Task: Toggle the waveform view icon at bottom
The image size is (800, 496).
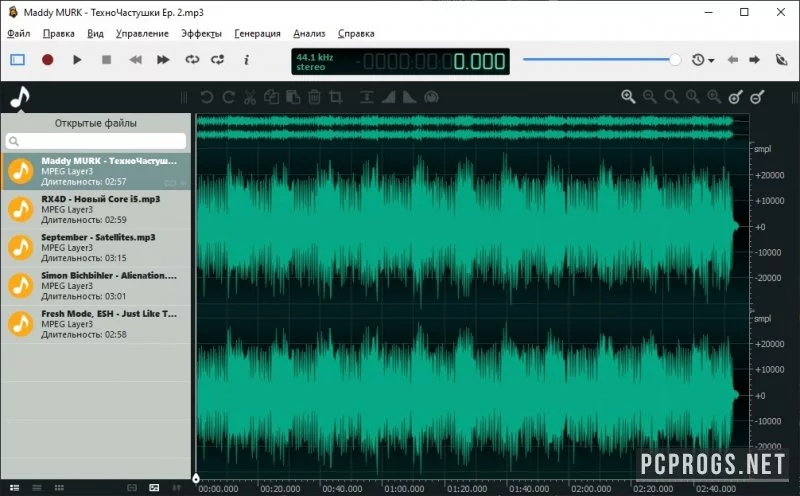Action: pyautogui.click(x=154, y=488)
